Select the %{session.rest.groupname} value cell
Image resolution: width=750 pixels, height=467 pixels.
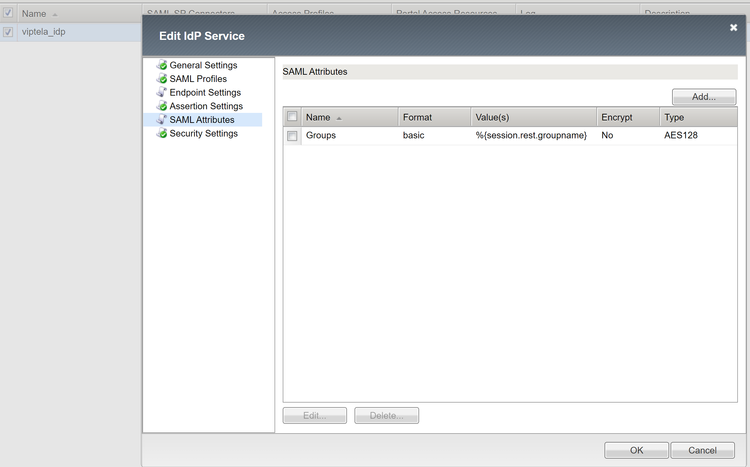[531, 135]
